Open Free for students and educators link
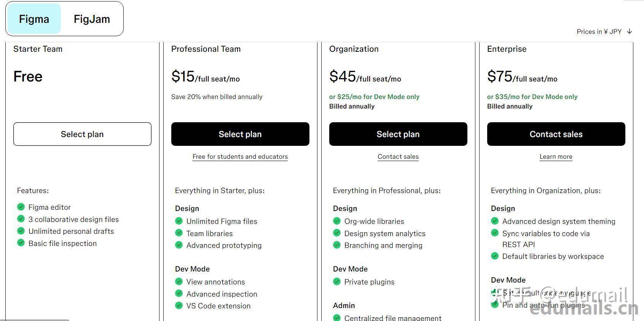The height and width of the screenshot is (321, 644). pyautogui.click(x=240, y=157)
